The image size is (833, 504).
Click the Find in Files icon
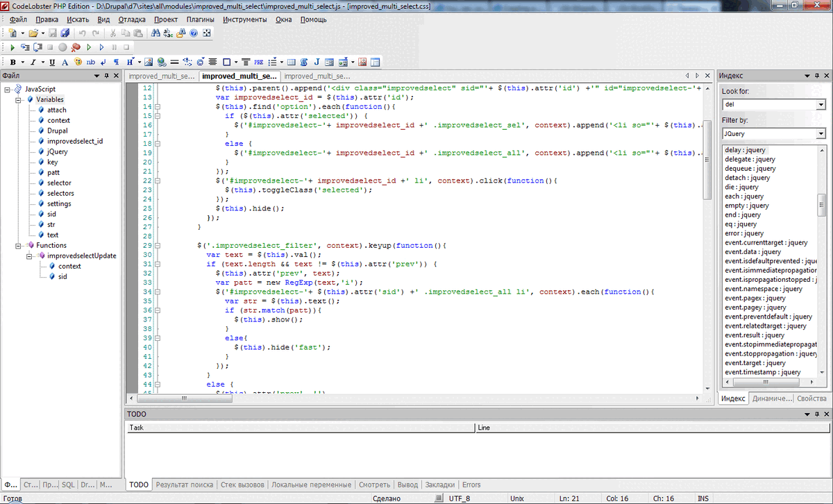pos(181,33)
